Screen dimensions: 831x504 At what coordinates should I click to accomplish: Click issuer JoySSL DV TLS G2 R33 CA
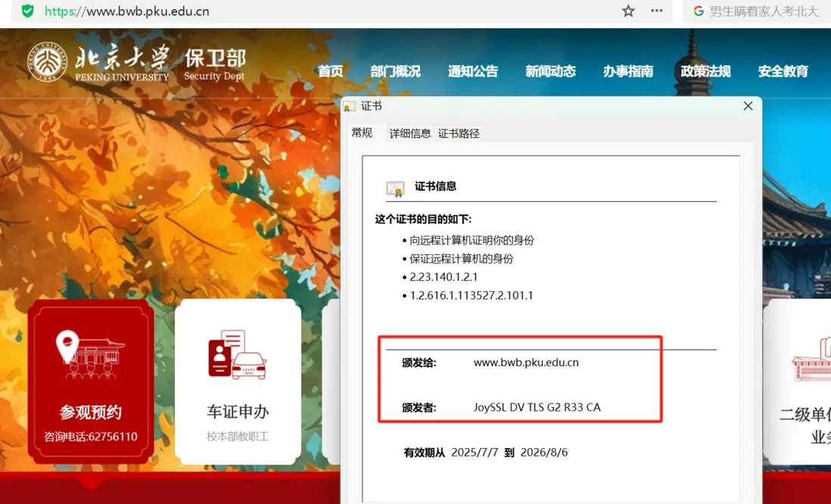[x=537, y=407]
